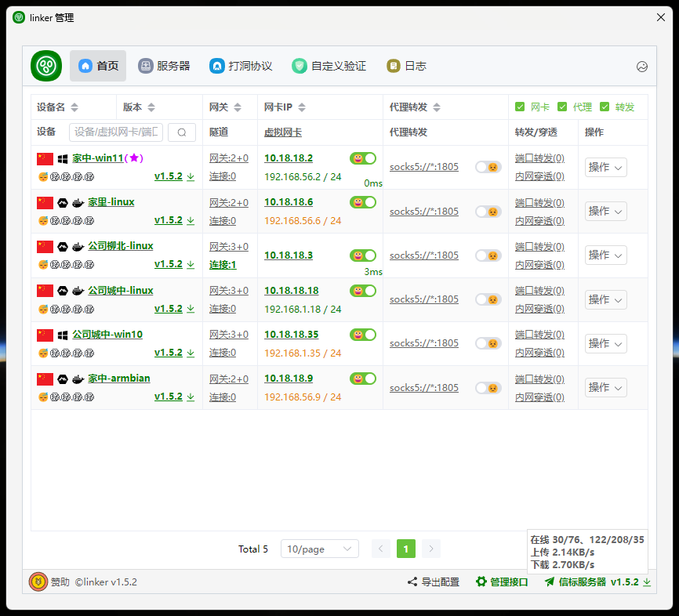Viewport: 679px width, 616px height.
Task: Click the theme icon at top right corner
Action: 642,67
